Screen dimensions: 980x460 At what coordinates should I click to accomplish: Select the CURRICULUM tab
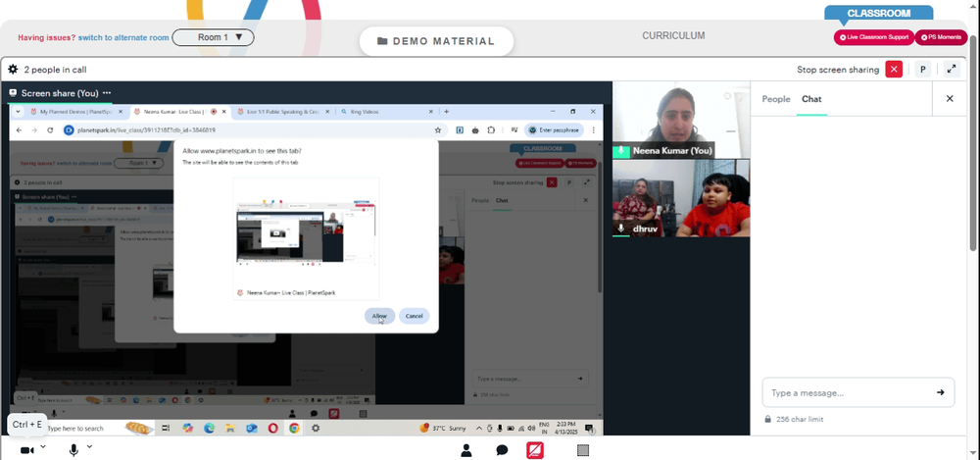coord(673,35)
